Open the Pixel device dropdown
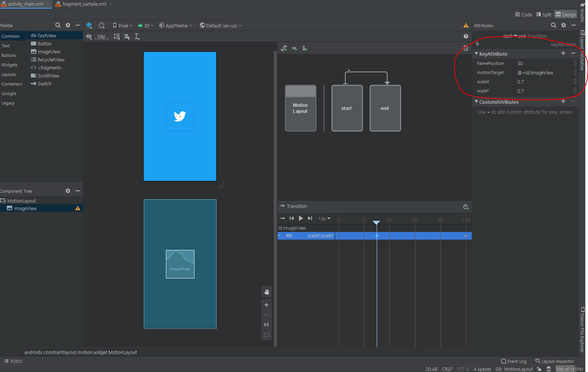588x372 pixels. [123, 26]
